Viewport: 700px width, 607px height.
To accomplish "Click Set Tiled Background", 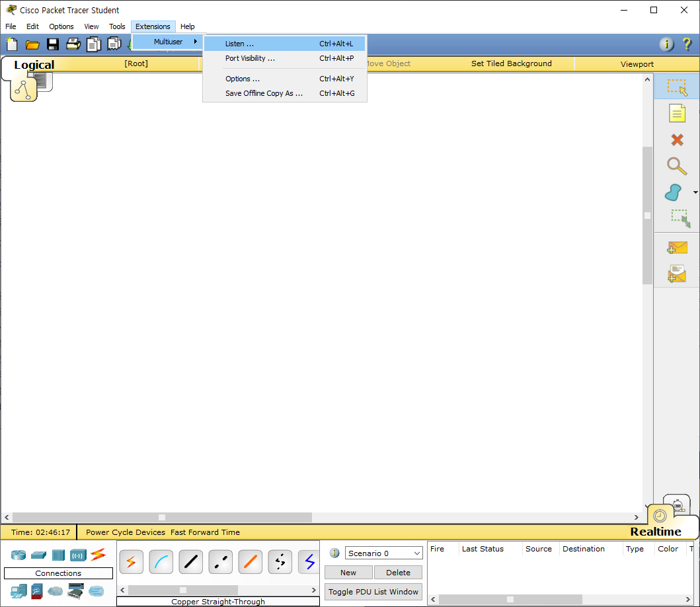I will click(511, 63).
